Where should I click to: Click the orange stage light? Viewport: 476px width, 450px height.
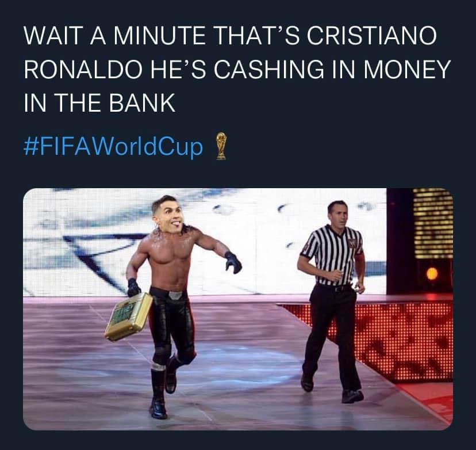pyautogui.click(x=432, y=274)
